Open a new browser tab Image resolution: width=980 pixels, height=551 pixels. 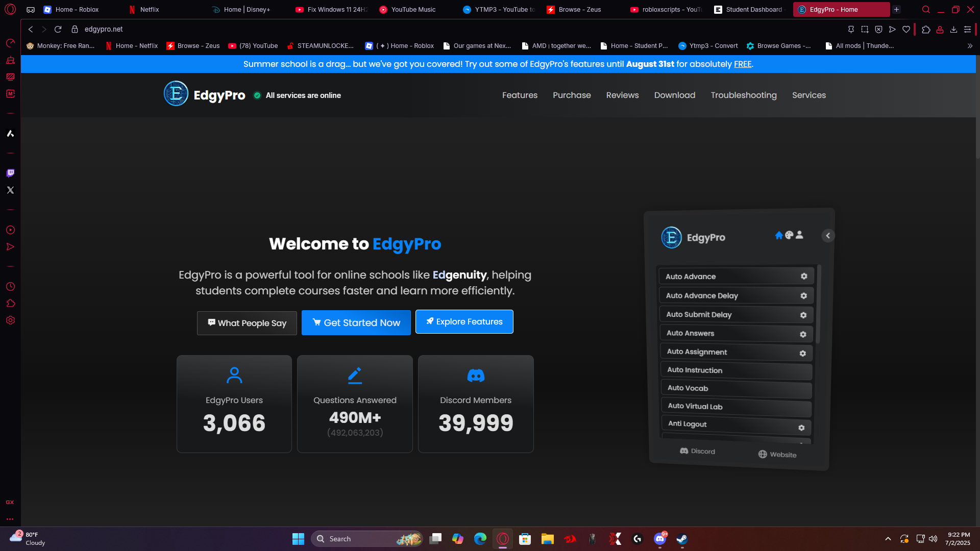tap(896, 9)
